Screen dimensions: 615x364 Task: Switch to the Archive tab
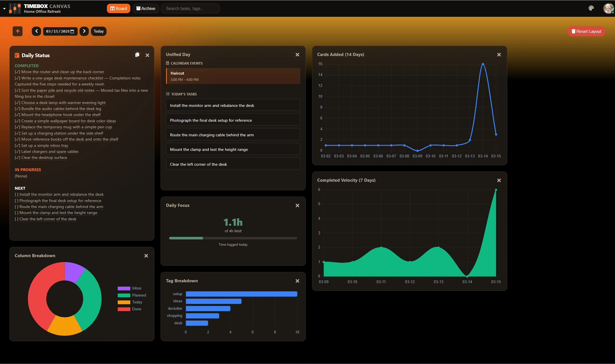tap(146, 9)
